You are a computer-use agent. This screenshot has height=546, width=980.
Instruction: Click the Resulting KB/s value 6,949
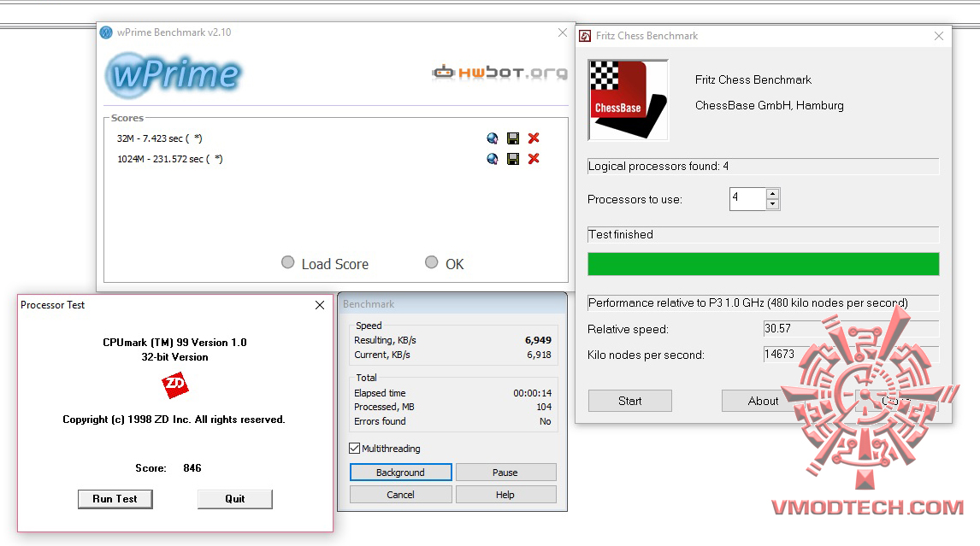pos(538,340)
